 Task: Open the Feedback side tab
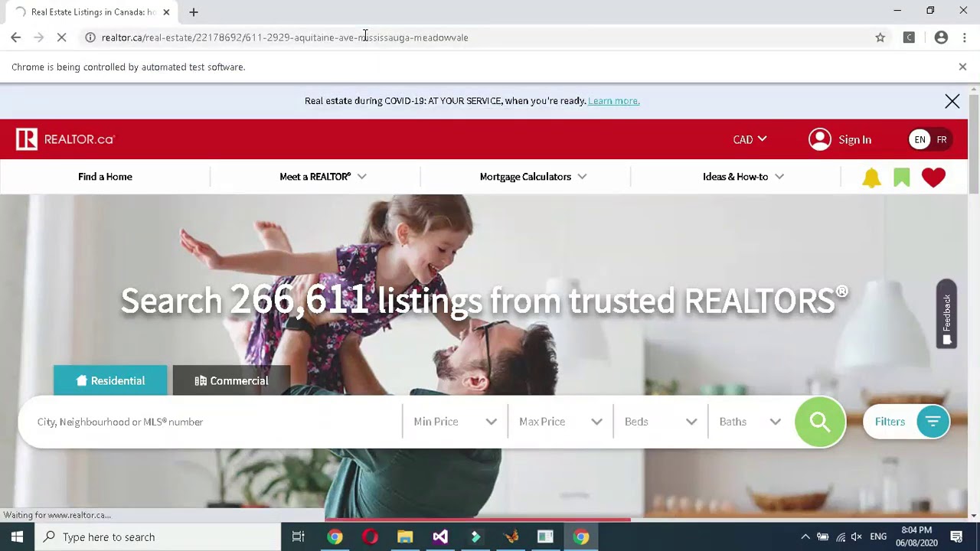(946, 314)
